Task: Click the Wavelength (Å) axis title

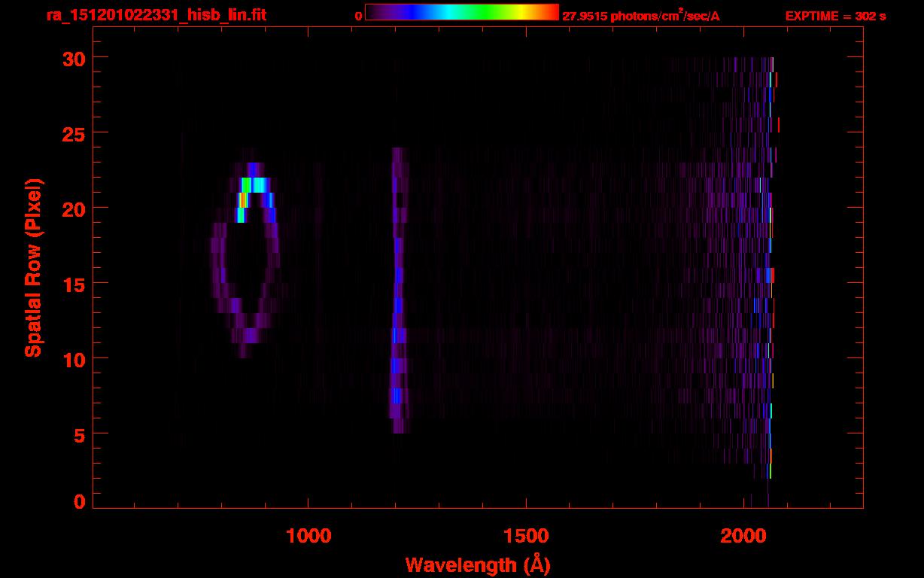Action: point(478,564)
